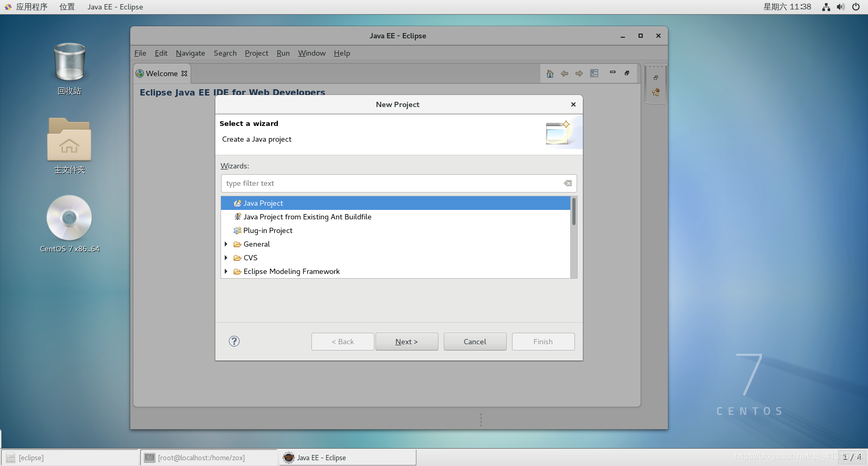Image resolution: width=868 pixels, height=466 pixels.
Task: Open Java EE - Eclipse app menu in top bar
Action: click(115, 7)
